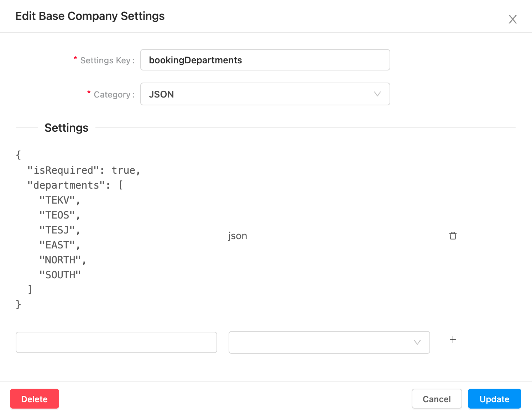
Task: Click the trash icon to remove json setting
Action: 453,236
